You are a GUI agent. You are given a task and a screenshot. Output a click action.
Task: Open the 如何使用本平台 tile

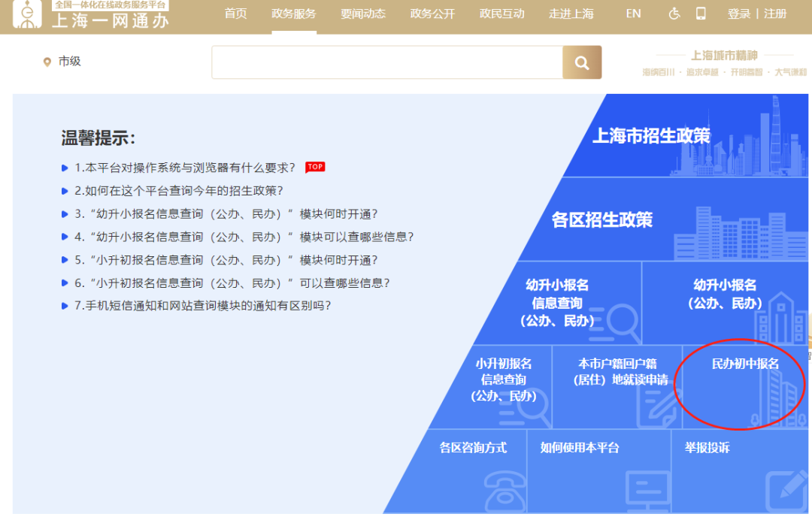pyautogui.click(x=599, y=471)
